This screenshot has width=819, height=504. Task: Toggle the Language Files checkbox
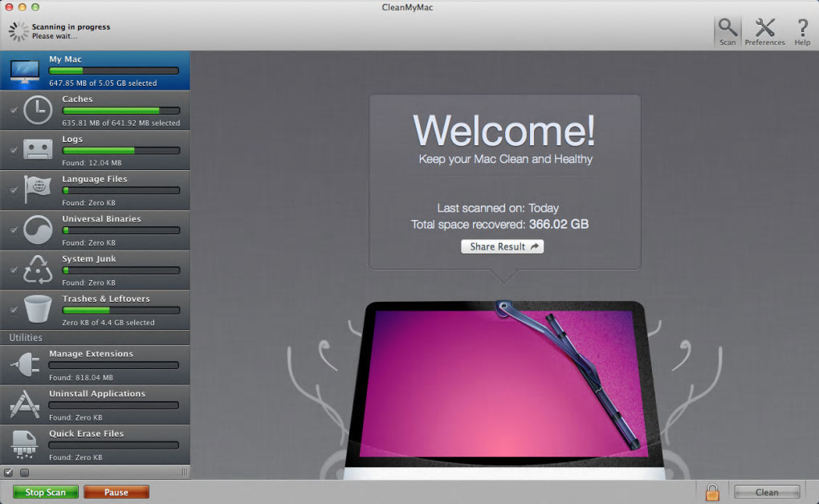14,190
